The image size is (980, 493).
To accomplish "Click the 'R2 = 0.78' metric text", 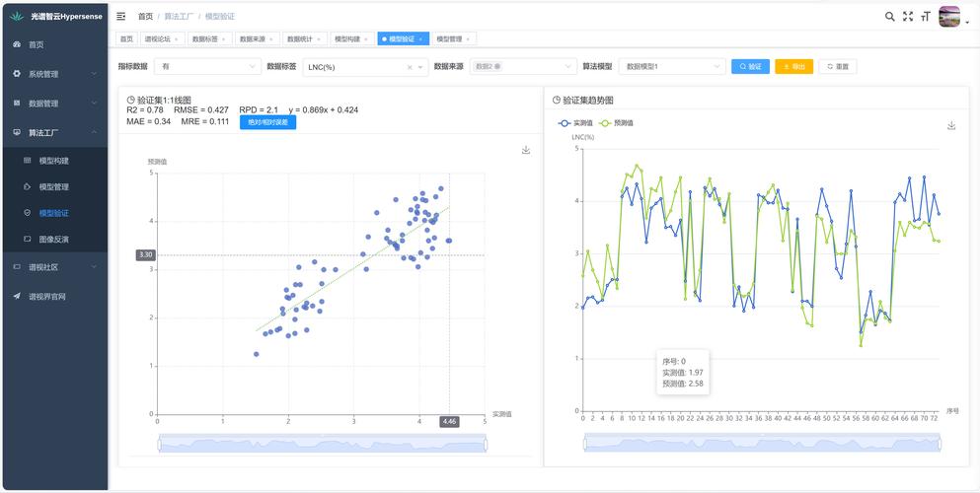I will [x=144, y=109].
